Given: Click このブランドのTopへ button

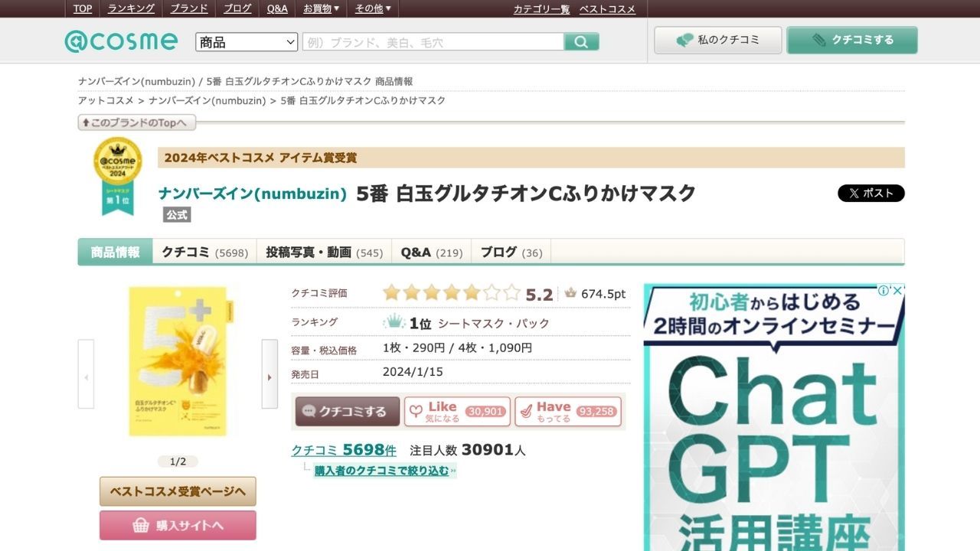Looking at the screenshot, I should point(137,122).
